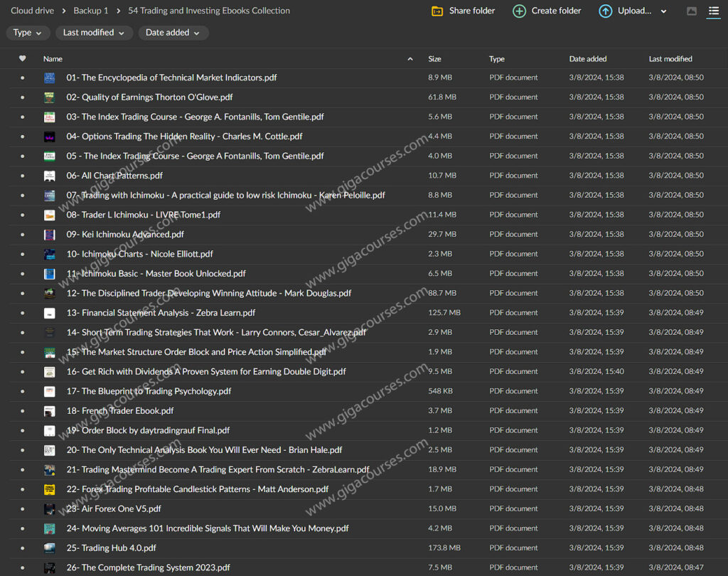Click the PDF icon beside 06- All Chart Patterns.pdf
Screen dimensions: 728x576
tap(49, 176)
